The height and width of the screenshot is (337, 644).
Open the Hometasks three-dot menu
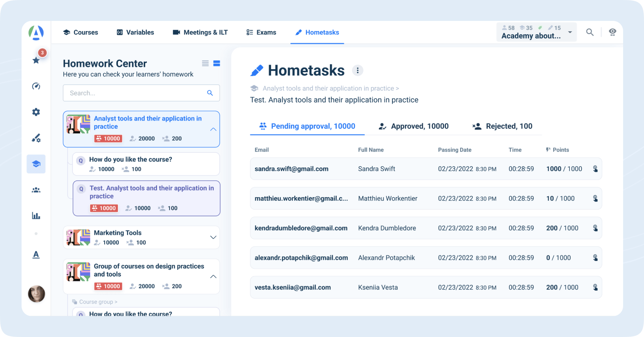[x=358, y=70]
